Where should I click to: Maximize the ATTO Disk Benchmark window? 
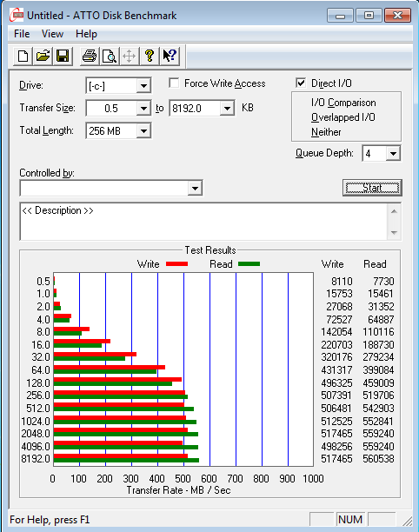pos(369,16)
